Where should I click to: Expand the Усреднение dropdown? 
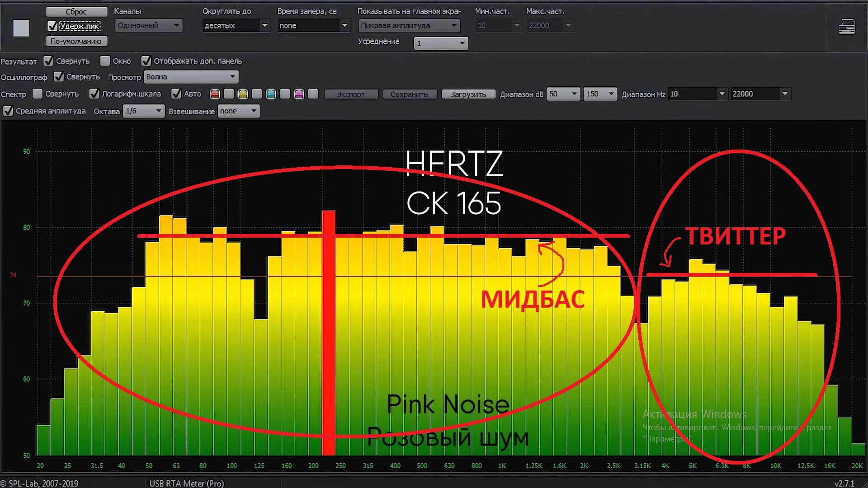(441, 43)
